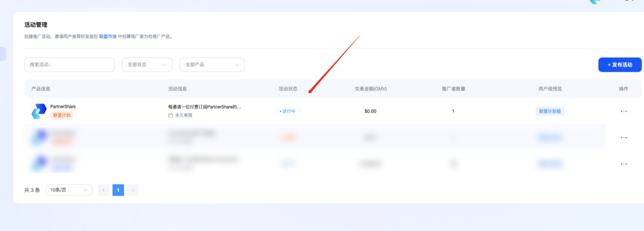Viewport: 644px width, 231px height.
Task: Click the 联盟计划 orange tag
Action: tap(62, 115)
